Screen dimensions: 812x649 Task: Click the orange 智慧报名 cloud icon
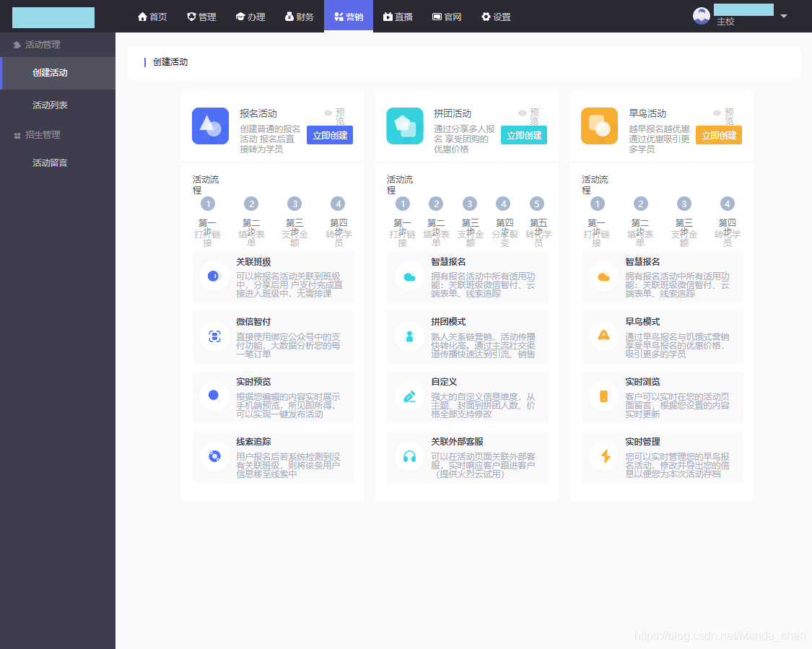[x=603, y=276]
